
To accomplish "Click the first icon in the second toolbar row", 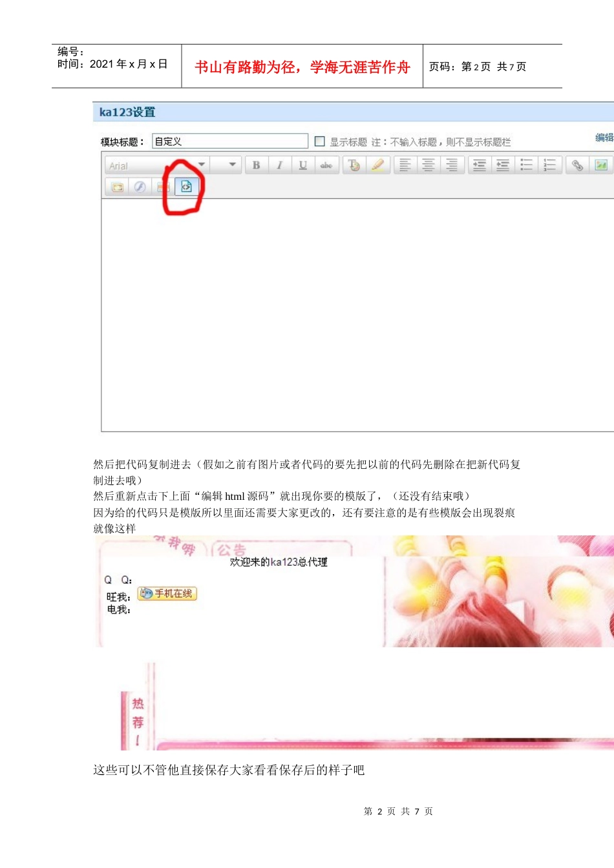I will pos(117,187).
